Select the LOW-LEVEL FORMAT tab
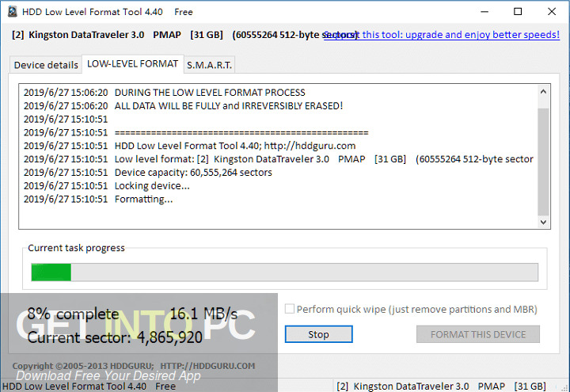Viewport: 570px width, 392px height. tap(133, 64)
